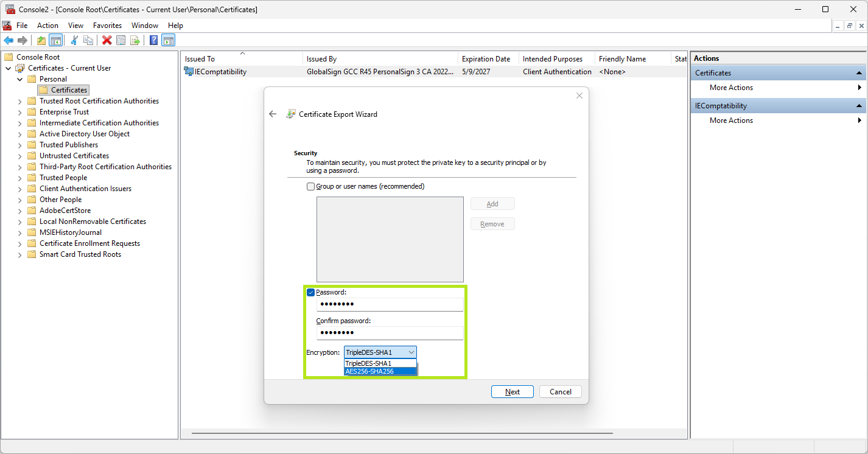868x454 pixels.
Task: Open More Actions arrow under IEComptatibility
Action: tap(859, 120)
